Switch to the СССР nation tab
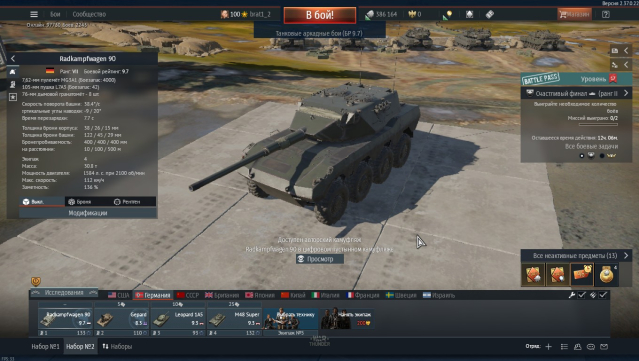639x361 pixels. 188,295
